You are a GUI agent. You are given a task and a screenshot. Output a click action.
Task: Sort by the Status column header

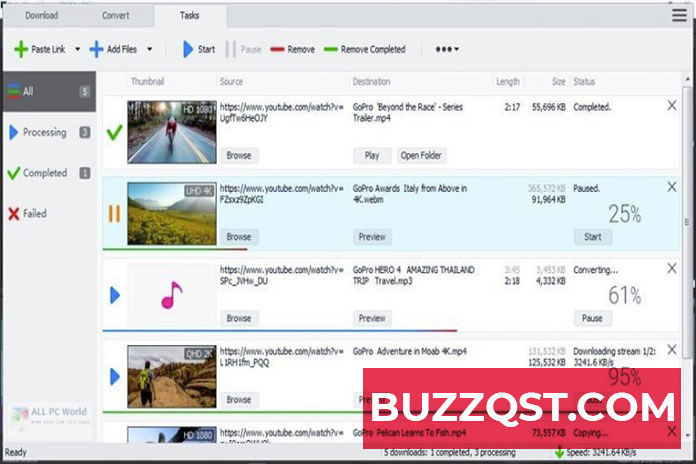coord(584,82)
